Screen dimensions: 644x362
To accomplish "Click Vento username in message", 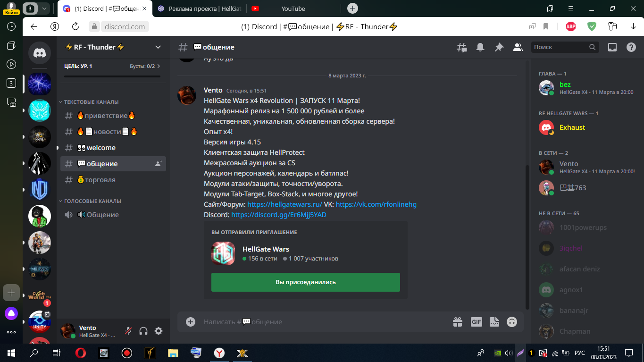I will (x=213, y=90).
